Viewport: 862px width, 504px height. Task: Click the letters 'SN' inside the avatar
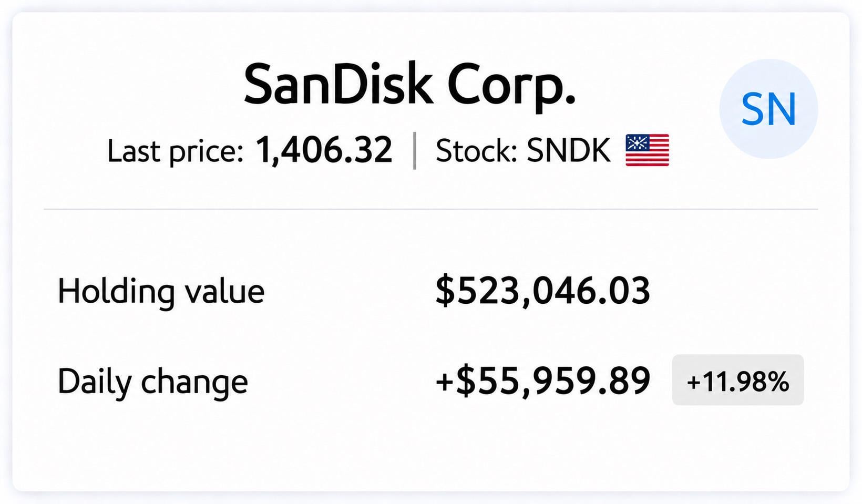pos(768,109)
